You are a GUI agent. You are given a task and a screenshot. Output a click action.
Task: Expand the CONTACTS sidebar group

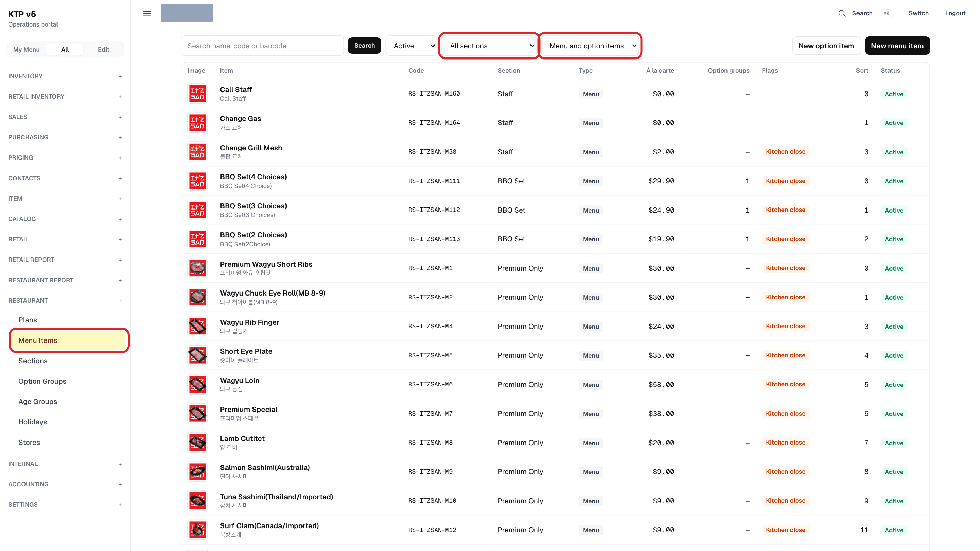(x=65, y=178)
